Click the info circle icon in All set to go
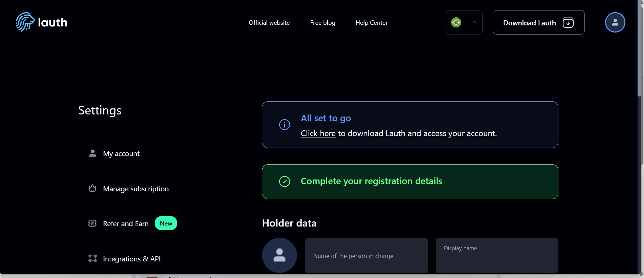This screenshot has width=644, height=278. pyautogui.click(x=284, y=125)
